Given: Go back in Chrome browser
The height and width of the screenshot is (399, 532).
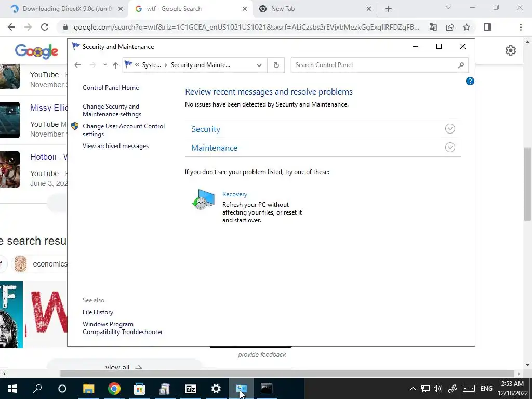Looking at the screenshot, I should pos(11,27).
